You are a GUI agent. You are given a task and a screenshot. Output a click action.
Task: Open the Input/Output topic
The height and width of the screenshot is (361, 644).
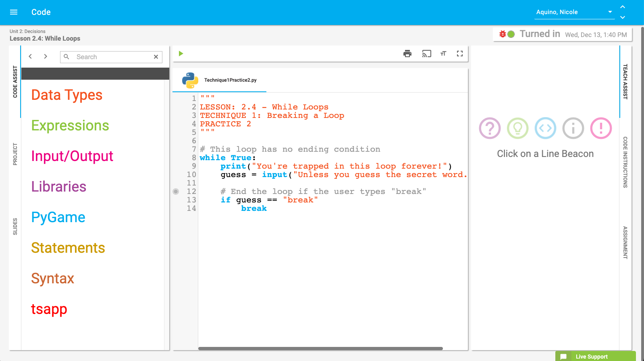(72, 156)
